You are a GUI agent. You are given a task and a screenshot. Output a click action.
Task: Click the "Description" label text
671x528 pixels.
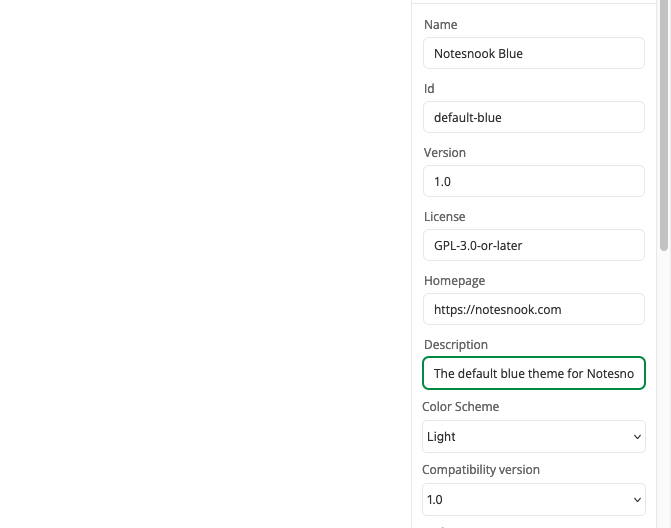point(456,345)
